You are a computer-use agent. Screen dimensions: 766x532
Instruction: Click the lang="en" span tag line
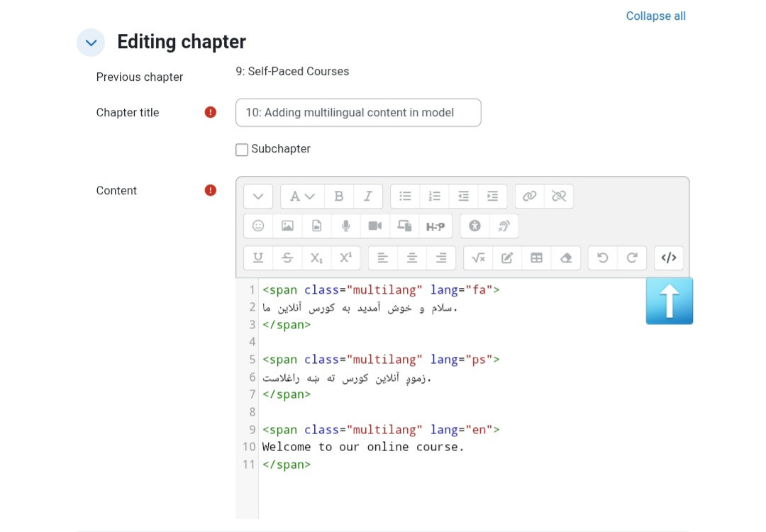381,430
